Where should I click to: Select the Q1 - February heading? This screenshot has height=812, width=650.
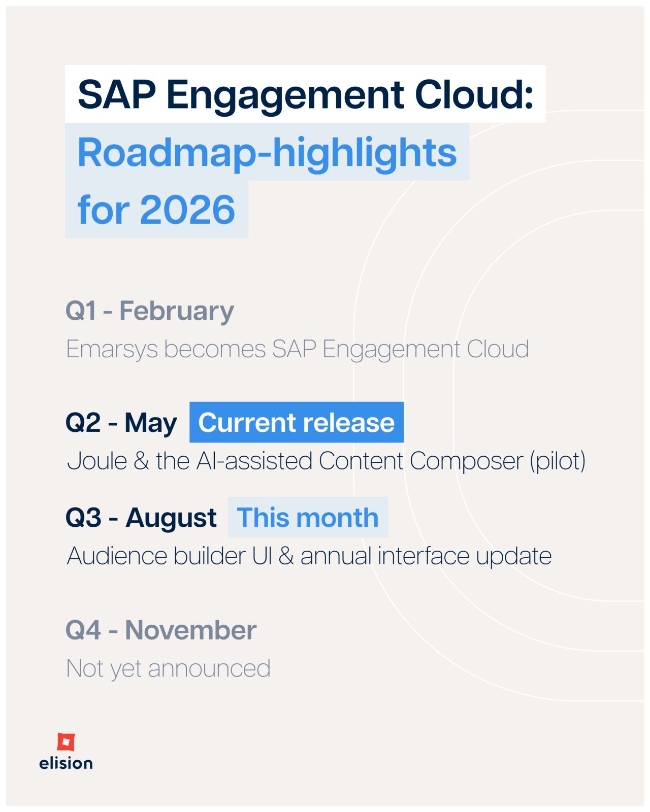(150, 311)
